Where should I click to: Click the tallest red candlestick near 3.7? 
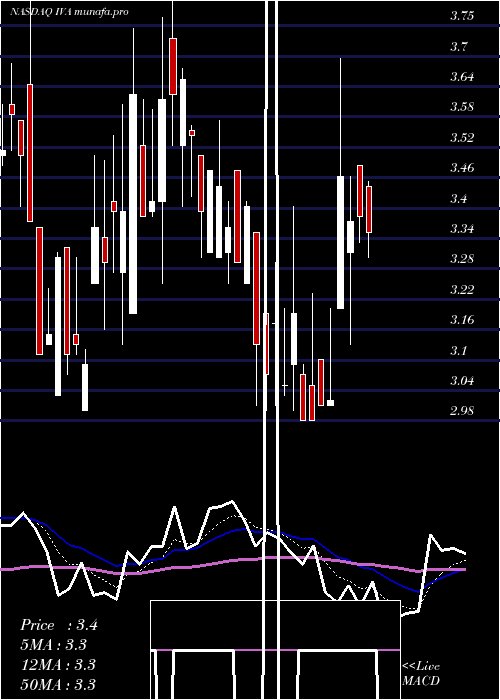tap(173, 67)
